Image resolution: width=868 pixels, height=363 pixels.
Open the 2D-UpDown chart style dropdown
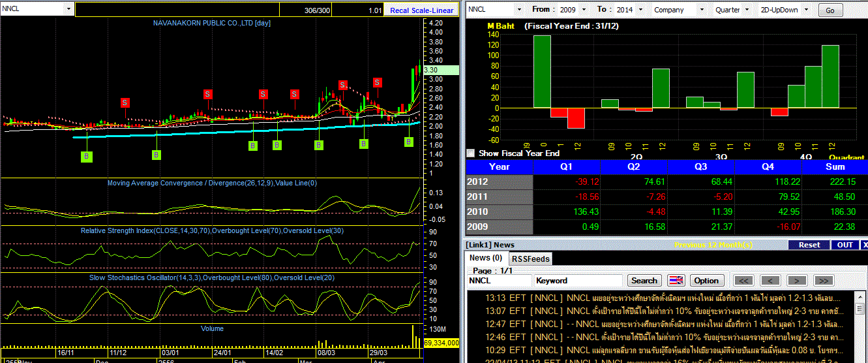pyautogui.click(x=806, y=10)
